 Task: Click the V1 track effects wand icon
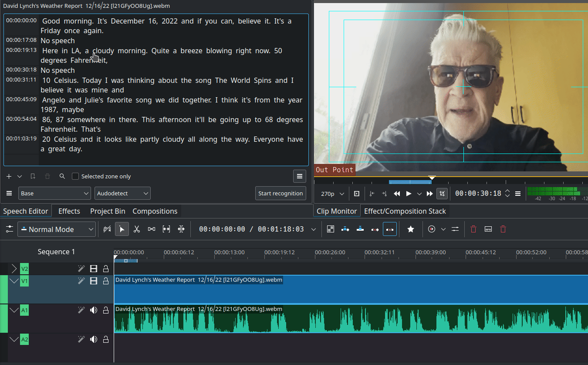81,281
